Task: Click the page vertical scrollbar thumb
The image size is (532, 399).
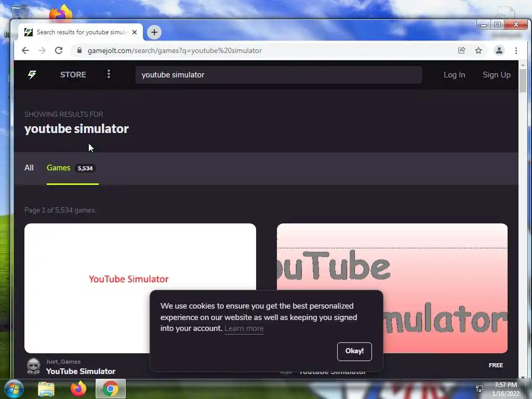Action: 523,81
